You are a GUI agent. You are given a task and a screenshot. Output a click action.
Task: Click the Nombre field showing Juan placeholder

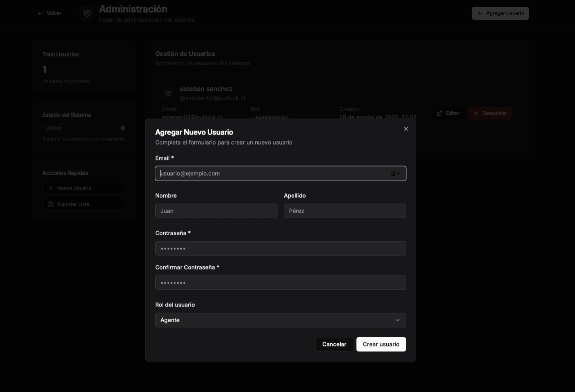[x=216, y=211]
